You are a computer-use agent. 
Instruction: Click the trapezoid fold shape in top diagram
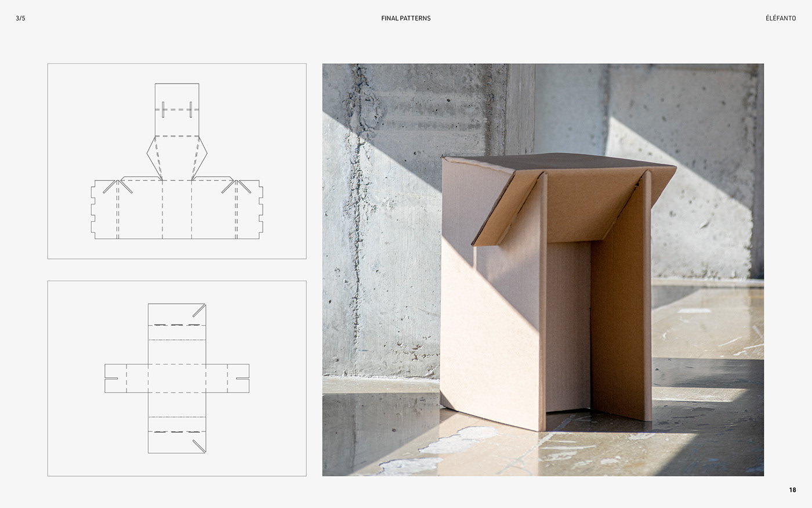click(176, 154)
